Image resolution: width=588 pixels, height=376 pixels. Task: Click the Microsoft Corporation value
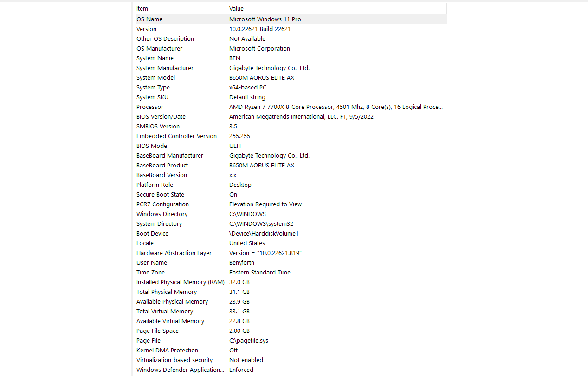259,48
